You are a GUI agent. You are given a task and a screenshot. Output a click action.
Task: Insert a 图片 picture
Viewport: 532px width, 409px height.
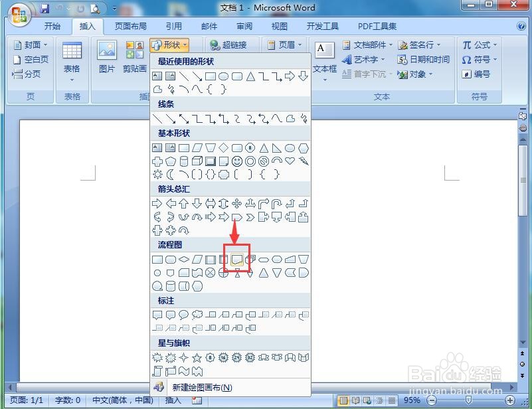106,56
